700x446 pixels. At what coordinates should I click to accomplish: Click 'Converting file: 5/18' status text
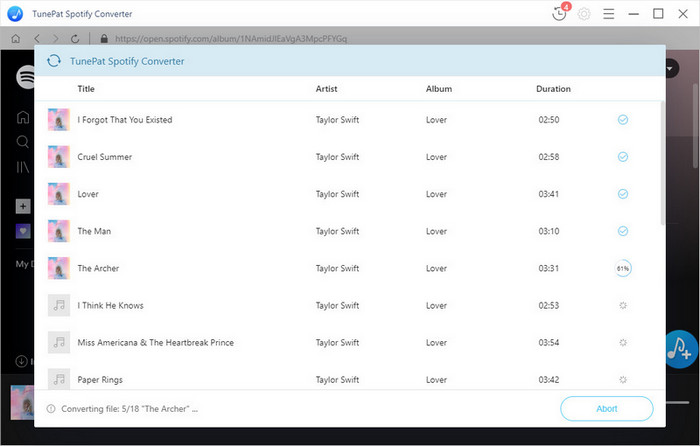point(129,408)
